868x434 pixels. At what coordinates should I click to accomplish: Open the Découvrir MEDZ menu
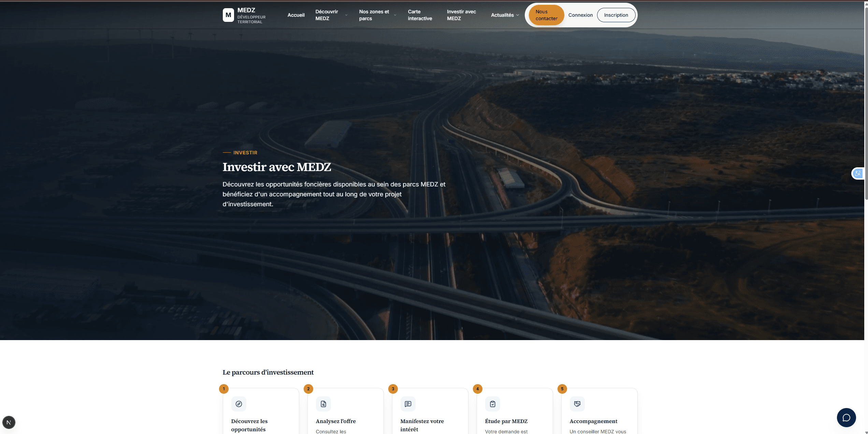[327, 15]
